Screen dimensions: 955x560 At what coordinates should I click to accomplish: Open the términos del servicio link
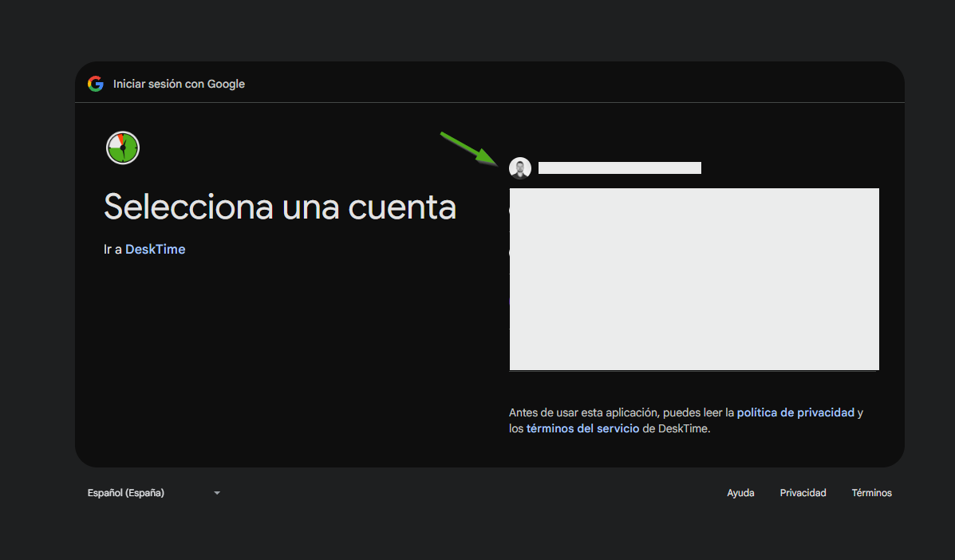(x=582, y=428)
